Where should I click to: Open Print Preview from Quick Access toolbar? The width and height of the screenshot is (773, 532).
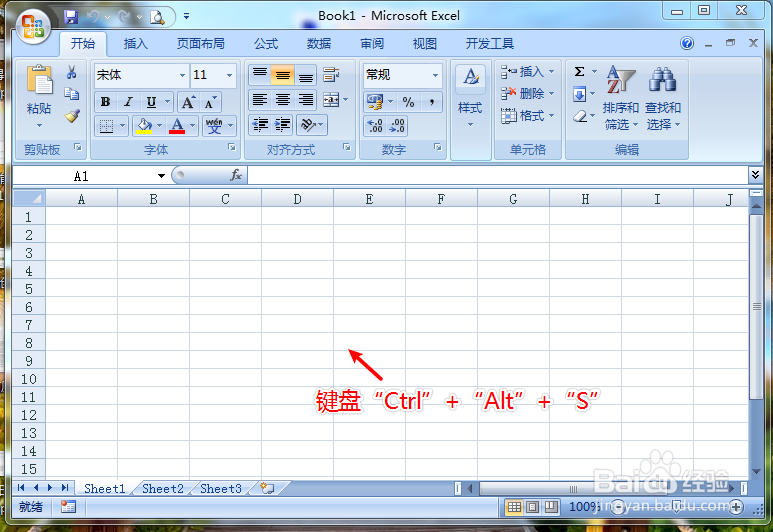pos(157,17)
